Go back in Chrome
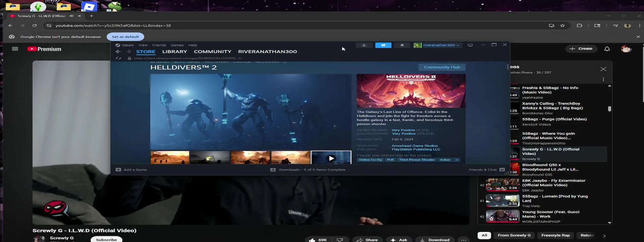 click(10, 26)
